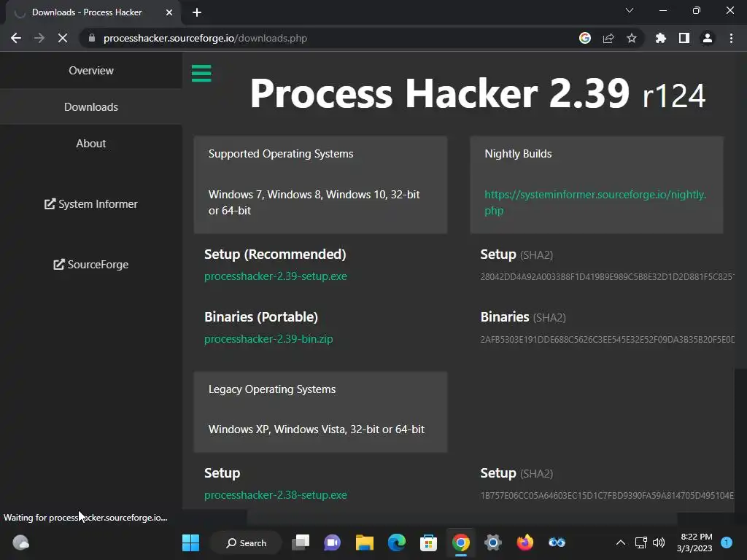Open the Chrome three-dot menu
This screenshot has width=747, height=560.
731,38
